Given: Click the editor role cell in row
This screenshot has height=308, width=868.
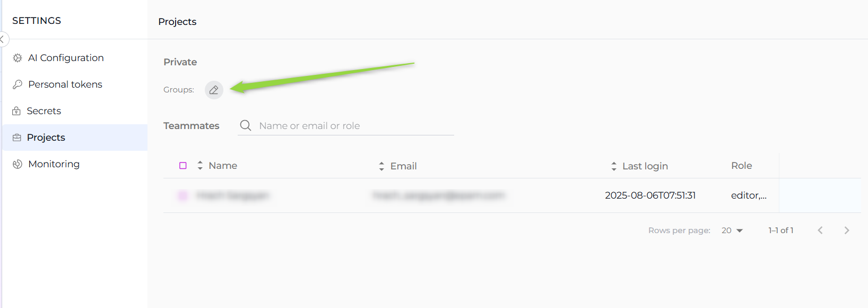Looking at the screenshot, I should (749, 195).
